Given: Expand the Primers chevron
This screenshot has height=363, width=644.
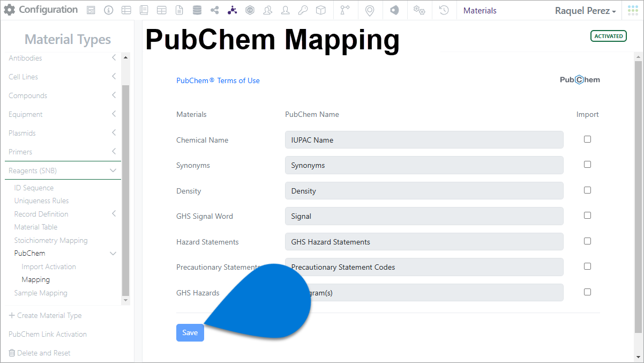Looking at the screenshot, I should [114, 152].
